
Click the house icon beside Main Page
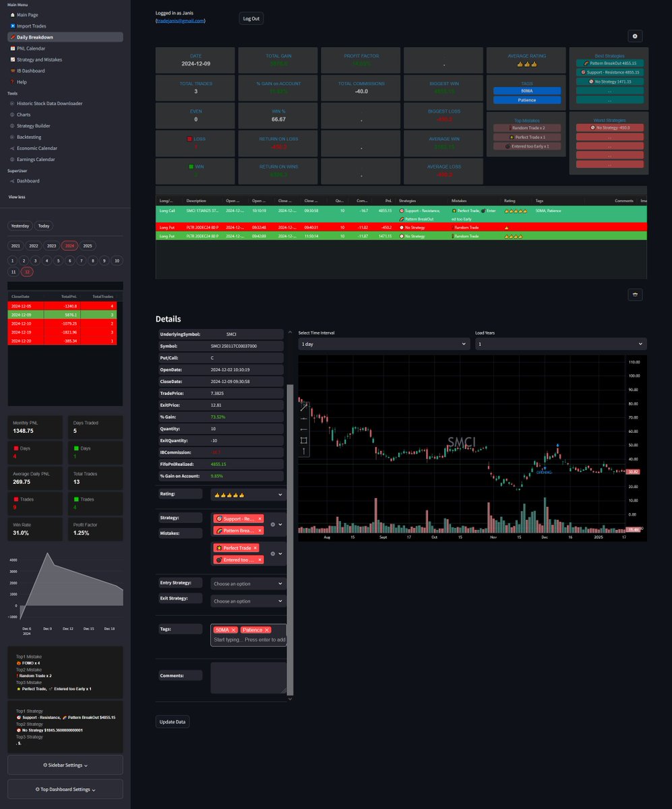(x=12, y=15)
